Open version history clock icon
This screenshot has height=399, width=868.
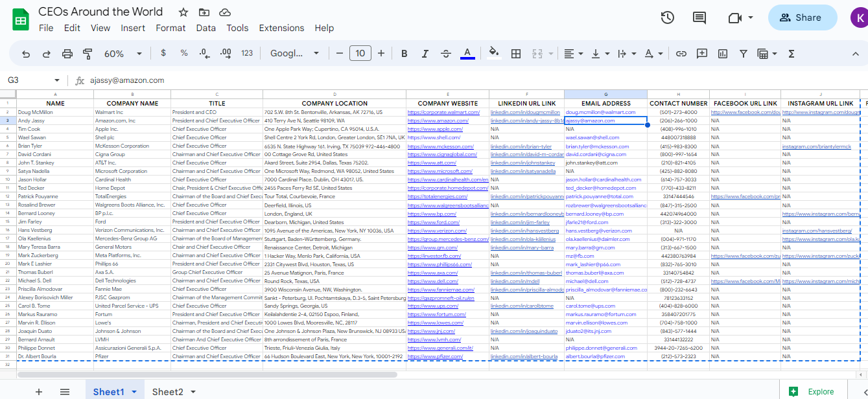pos(668,17)
